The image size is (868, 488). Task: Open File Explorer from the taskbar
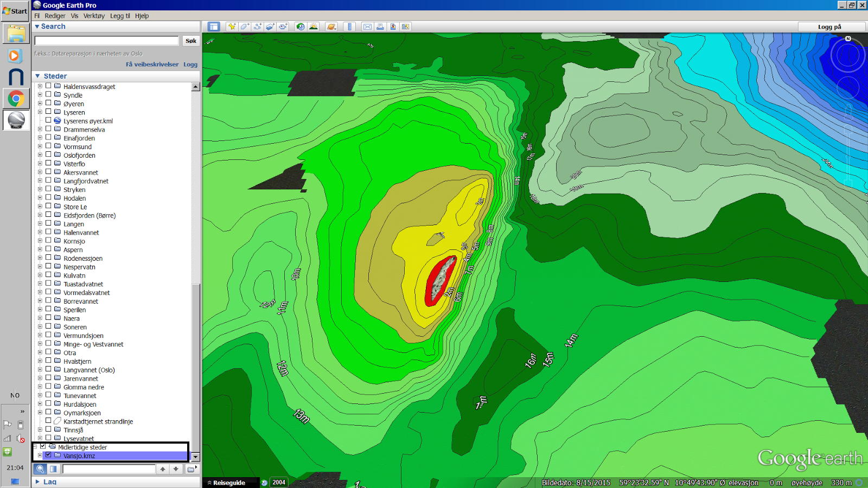tap(16, 34)
